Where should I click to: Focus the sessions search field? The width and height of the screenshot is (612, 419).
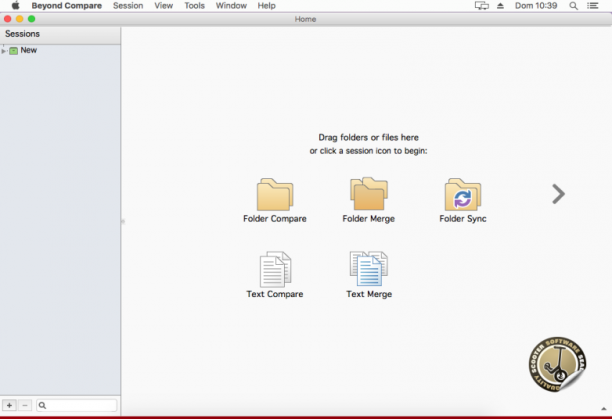coord(76,405)
